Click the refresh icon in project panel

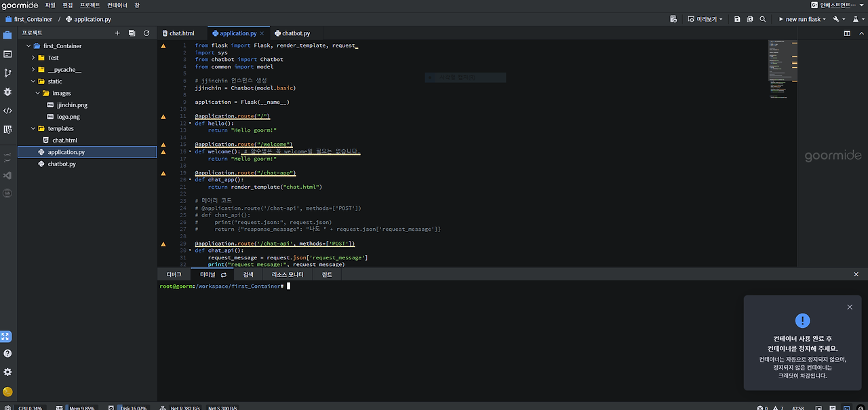pos(146,33)
